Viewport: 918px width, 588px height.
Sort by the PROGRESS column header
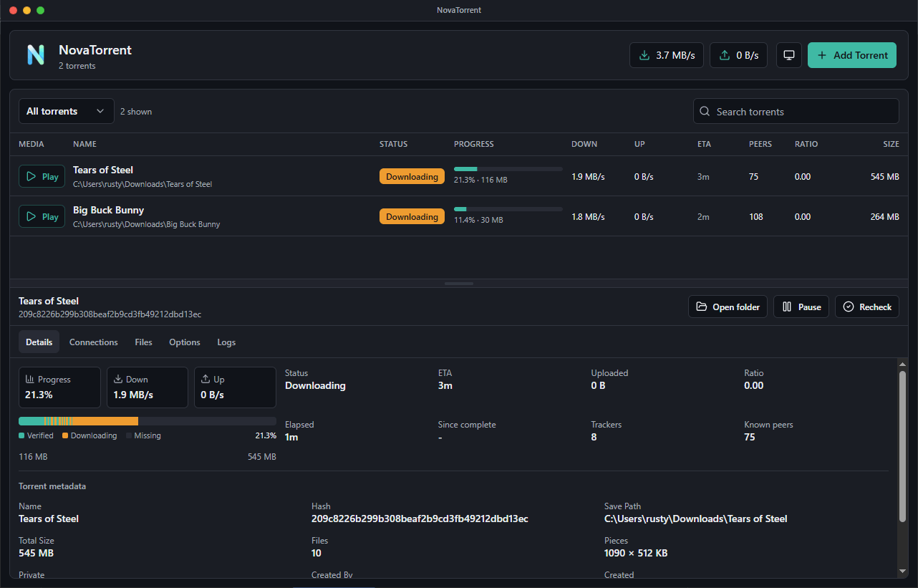474,144
